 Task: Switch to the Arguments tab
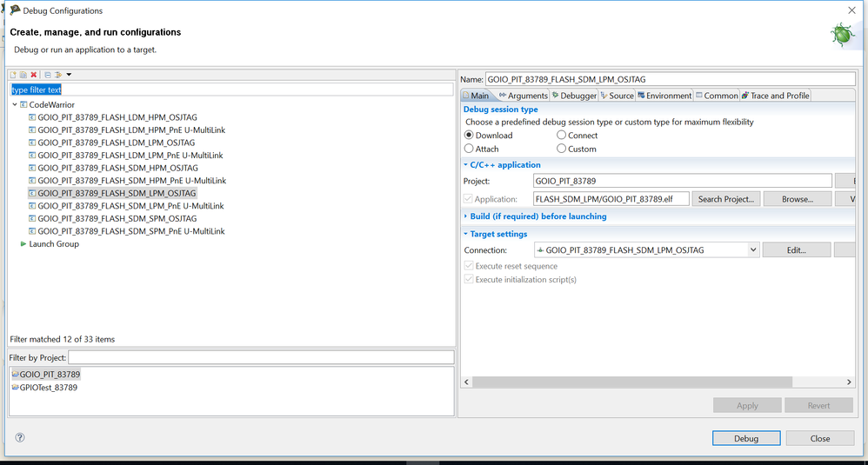[x=523, y=96]
